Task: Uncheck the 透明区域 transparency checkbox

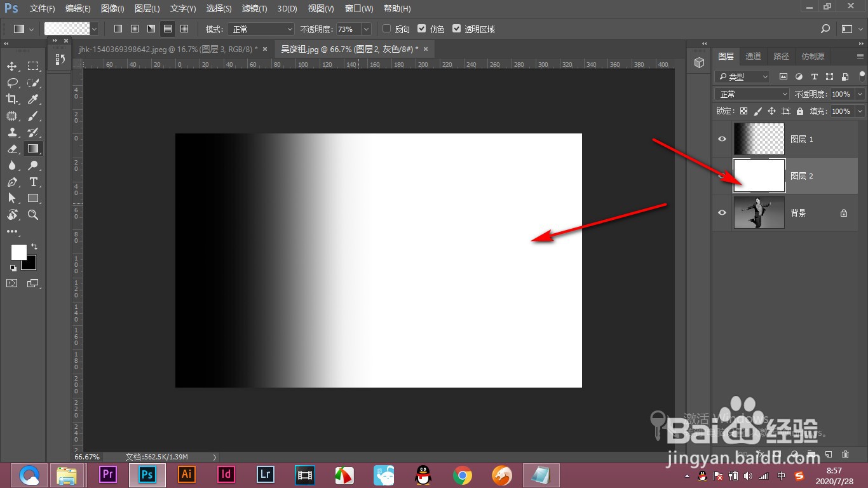Action: [x=456, y=29]
